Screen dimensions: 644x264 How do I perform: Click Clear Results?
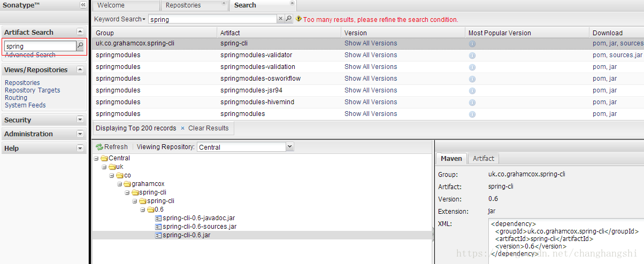(208, 128)
